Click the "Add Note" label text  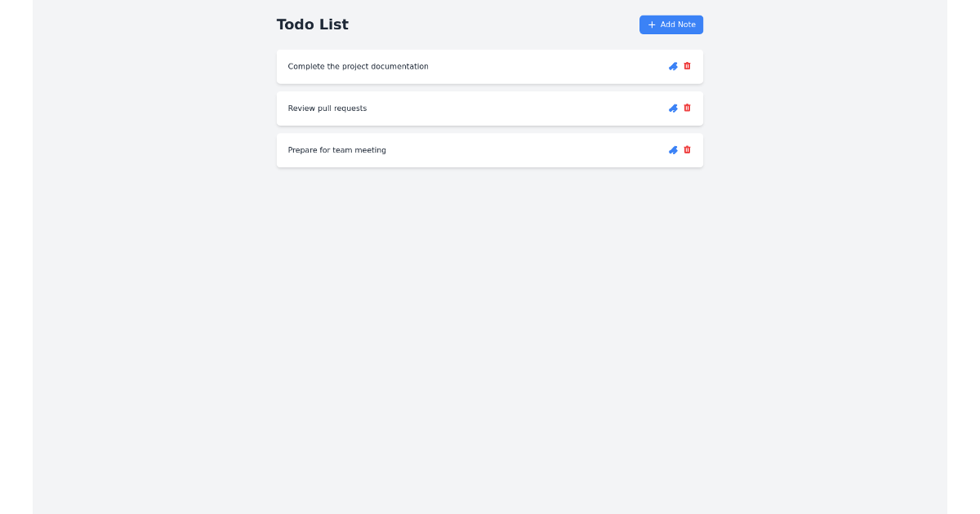678,24
